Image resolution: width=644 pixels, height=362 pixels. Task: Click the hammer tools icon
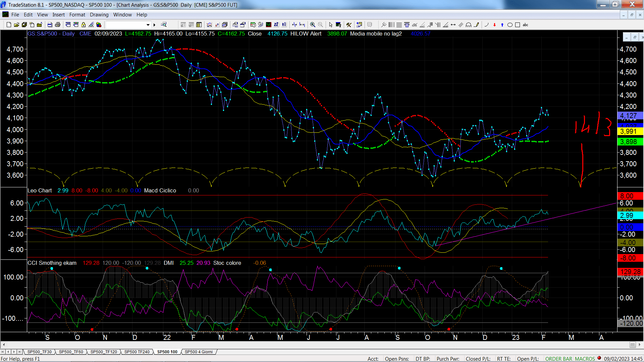click(349, 25)
